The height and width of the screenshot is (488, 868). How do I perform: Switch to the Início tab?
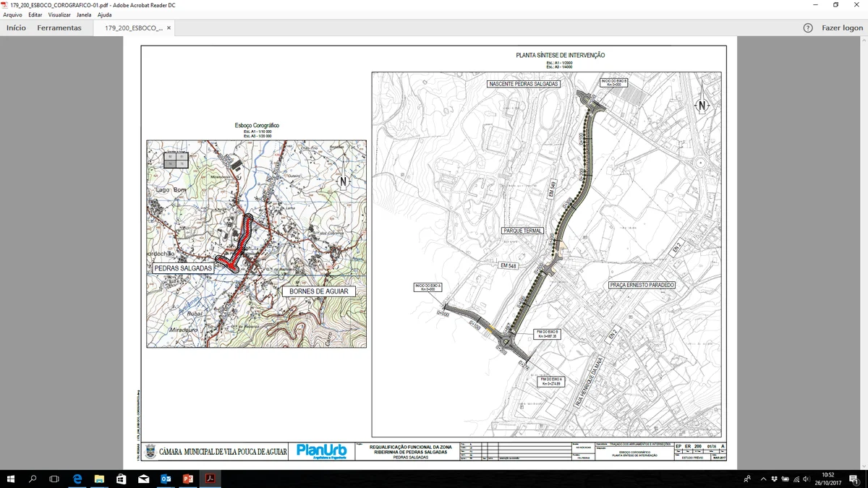click(x=15, y=27)
